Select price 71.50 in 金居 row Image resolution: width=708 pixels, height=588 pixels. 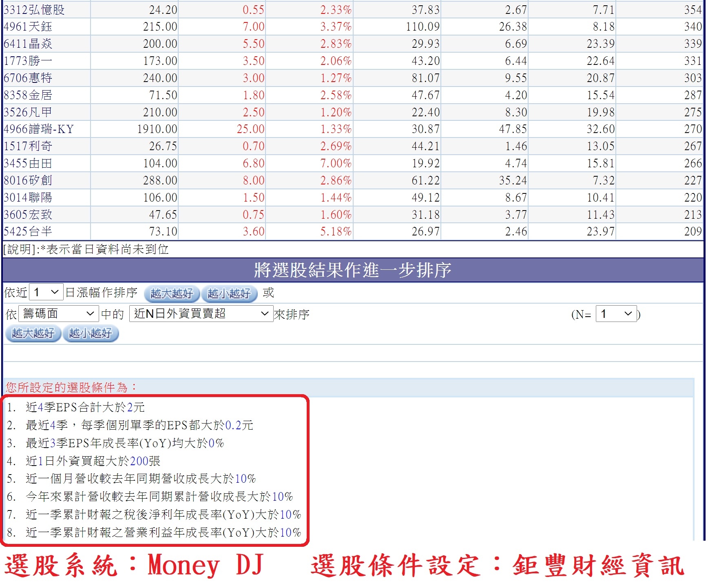click(x=163, y=95)
